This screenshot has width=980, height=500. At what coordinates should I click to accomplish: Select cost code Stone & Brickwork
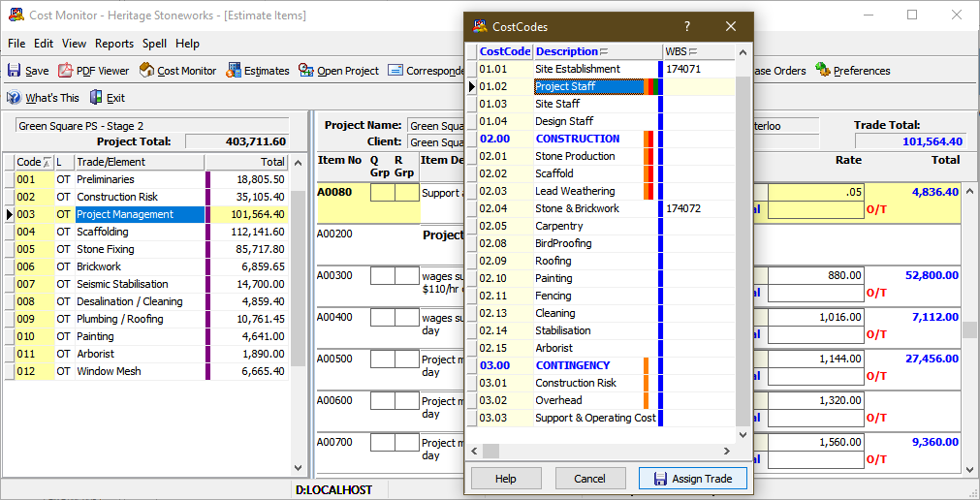[601, 208]
